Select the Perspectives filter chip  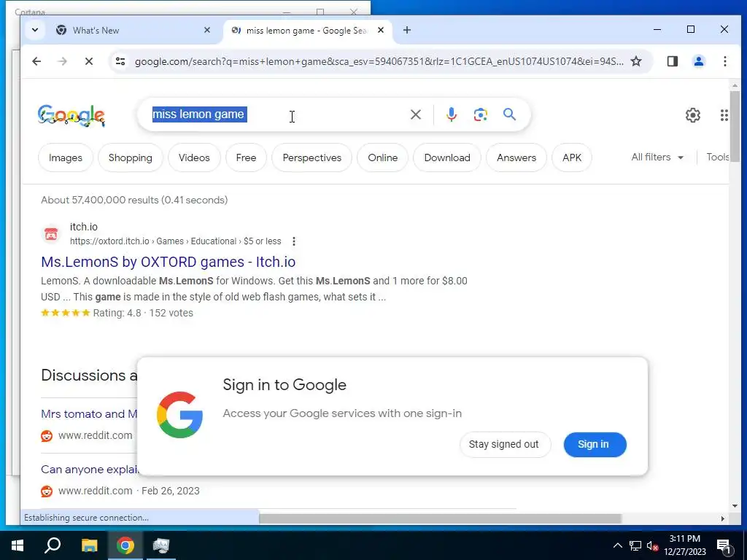(311, 157)
